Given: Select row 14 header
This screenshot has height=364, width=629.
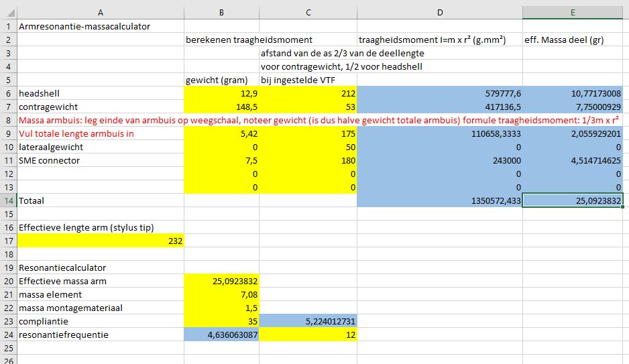Looking at the screenshot, I should pyautogui.click(x=9, y=200).
